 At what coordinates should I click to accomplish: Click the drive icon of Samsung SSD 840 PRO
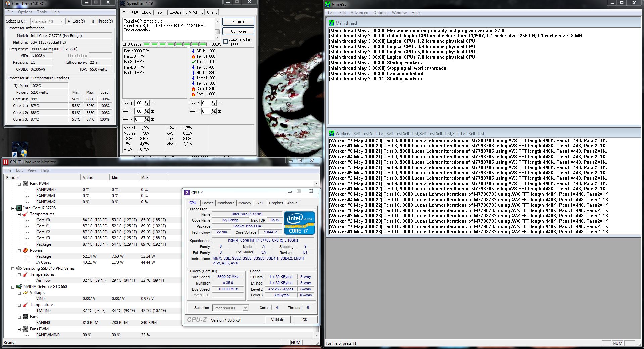19,268
